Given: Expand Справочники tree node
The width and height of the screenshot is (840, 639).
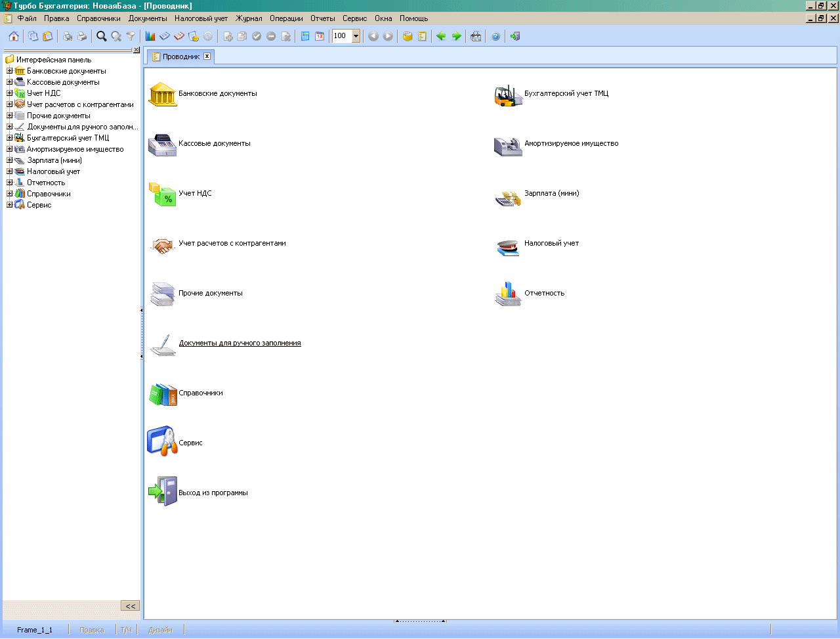Looking at the screenshot, I should tap(10, 194).
